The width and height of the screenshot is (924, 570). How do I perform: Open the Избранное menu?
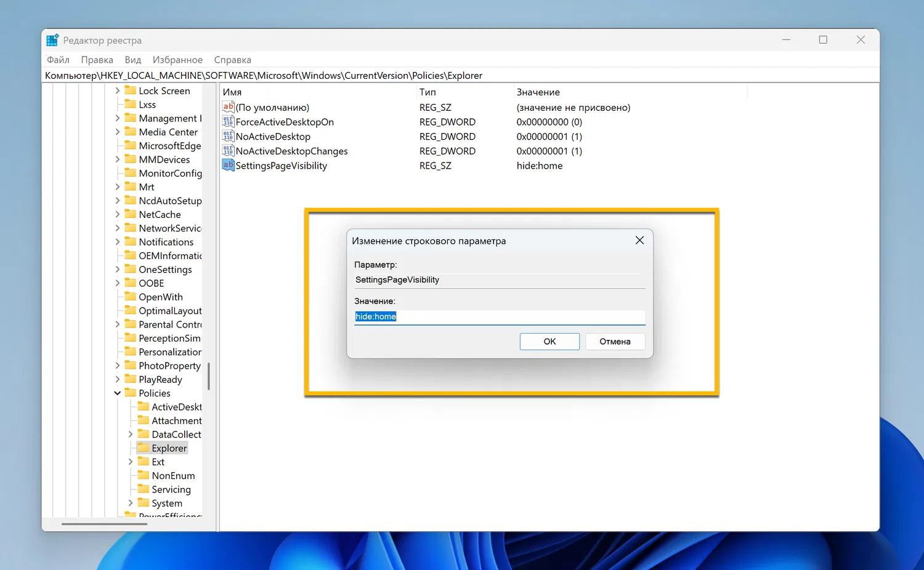(x=177, y=60)
